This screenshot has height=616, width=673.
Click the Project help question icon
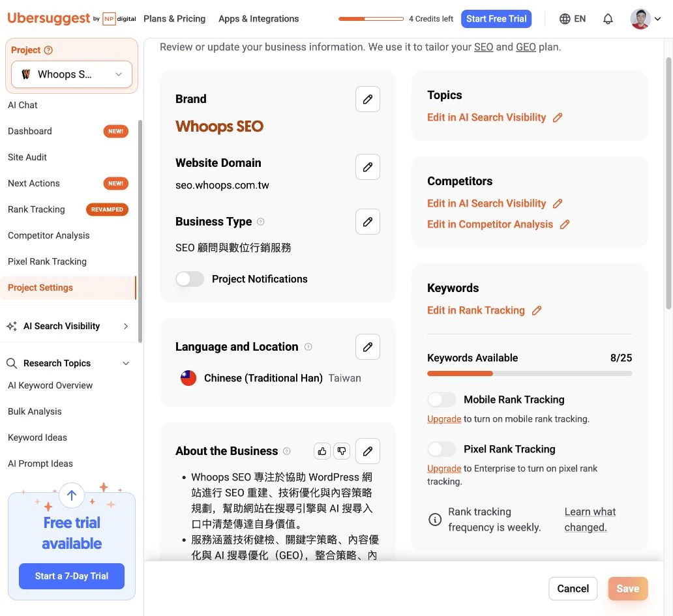(x=48, y=50)
